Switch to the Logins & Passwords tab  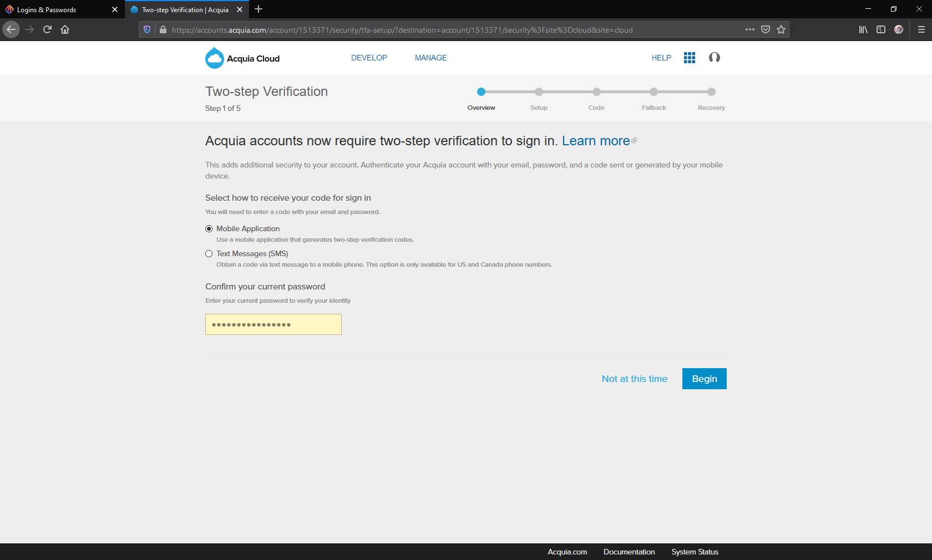pyautogui.click(x=55, y=9)
